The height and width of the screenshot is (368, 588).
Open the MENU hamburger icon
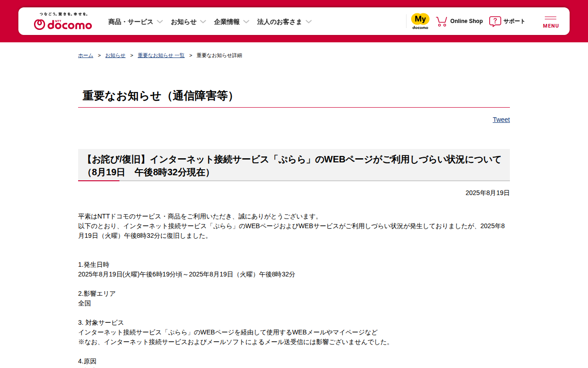click(551, 22)
